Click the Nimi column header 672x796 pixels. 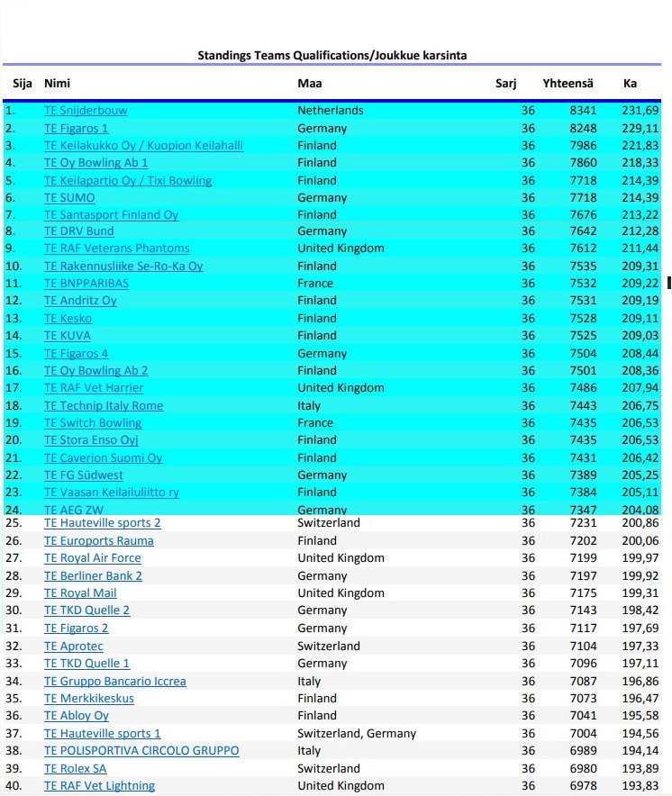click(57, 84)
